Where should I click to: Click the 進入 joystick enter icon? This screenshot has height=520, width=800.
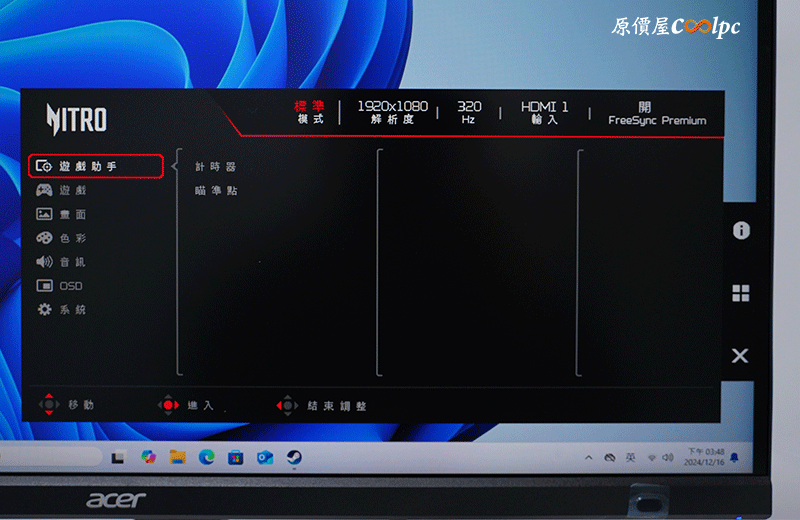pos(168,405)
